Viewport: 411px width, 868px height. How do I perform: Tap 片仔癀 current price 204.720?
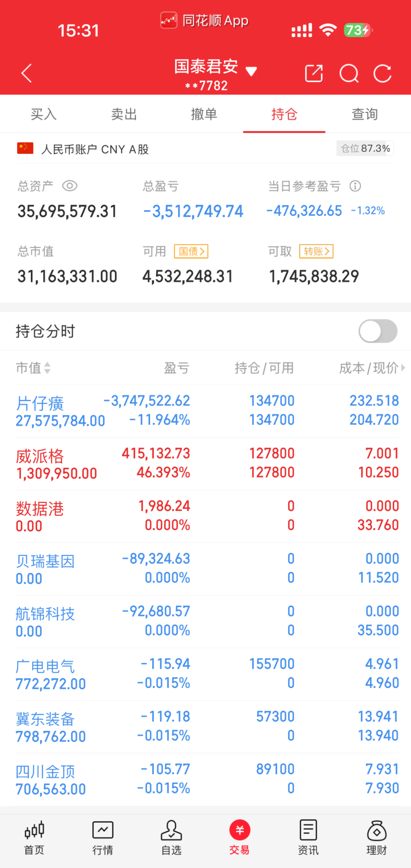pos(374,420)
